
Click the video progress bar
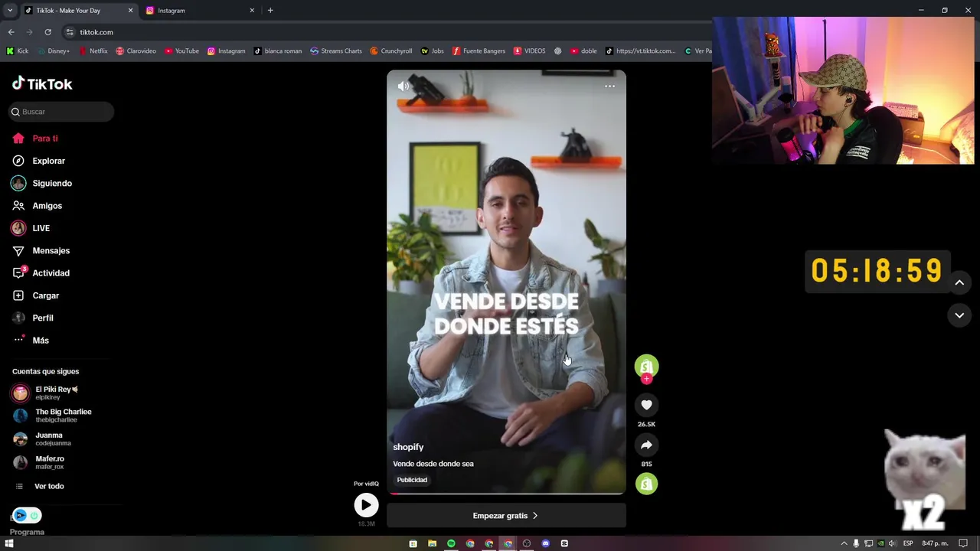[506, 494]
